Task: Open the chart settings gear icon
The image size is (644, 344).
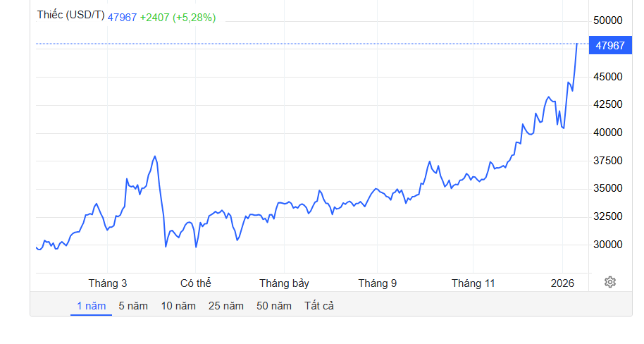Action: point(610,282)
